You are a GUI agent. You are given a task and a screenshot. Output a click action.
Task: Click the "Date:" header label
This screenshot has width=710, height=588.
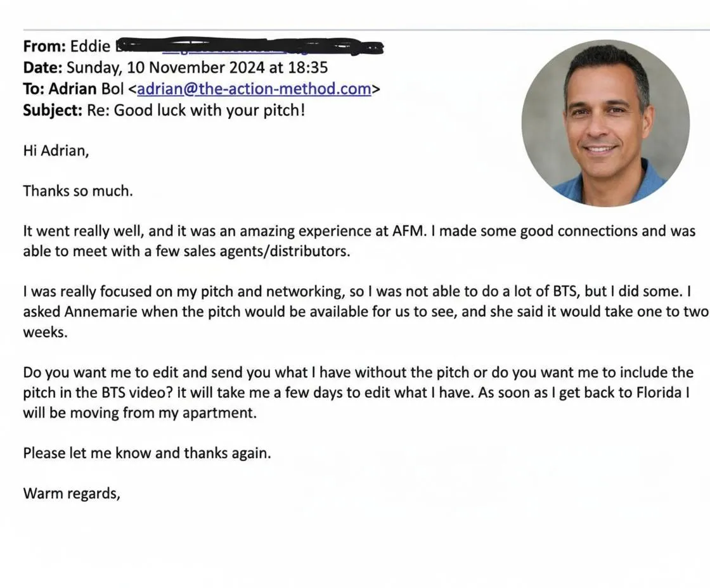42,67
